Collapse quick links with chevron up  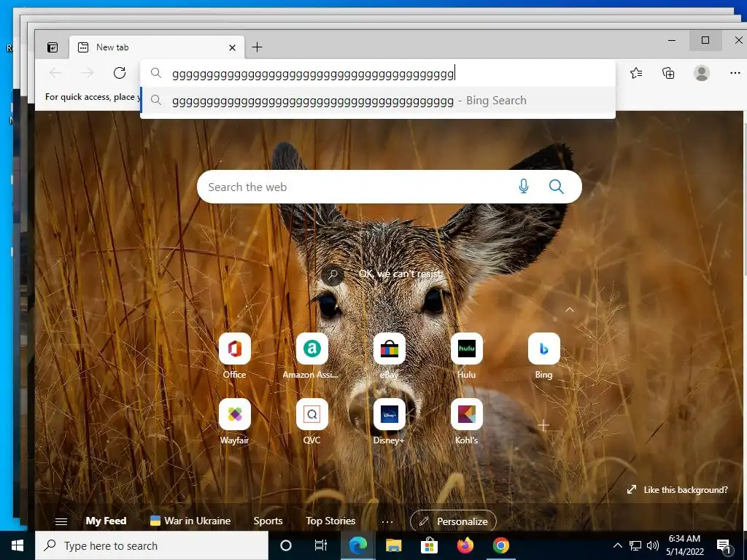(570, 310)
